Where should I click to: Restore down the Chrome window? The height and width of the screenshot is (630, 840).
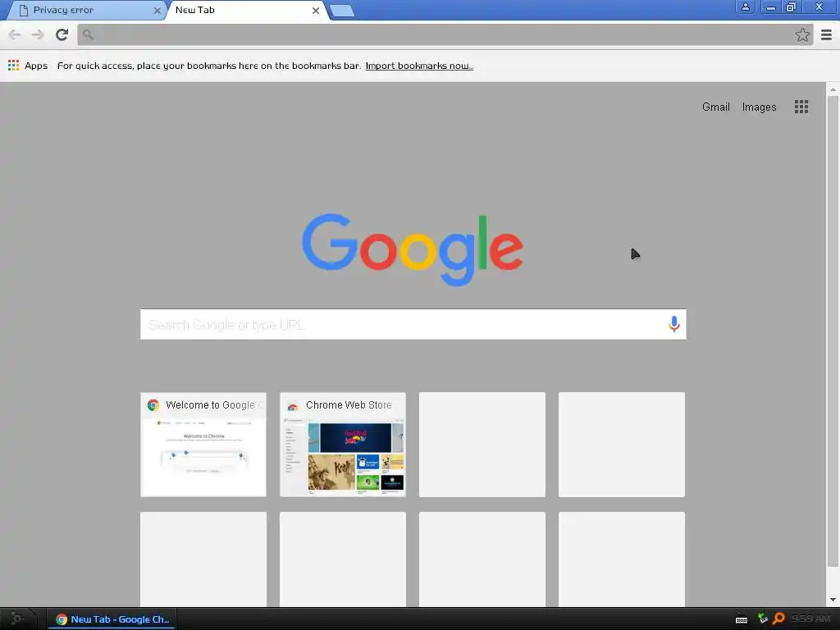pos(791,7)
